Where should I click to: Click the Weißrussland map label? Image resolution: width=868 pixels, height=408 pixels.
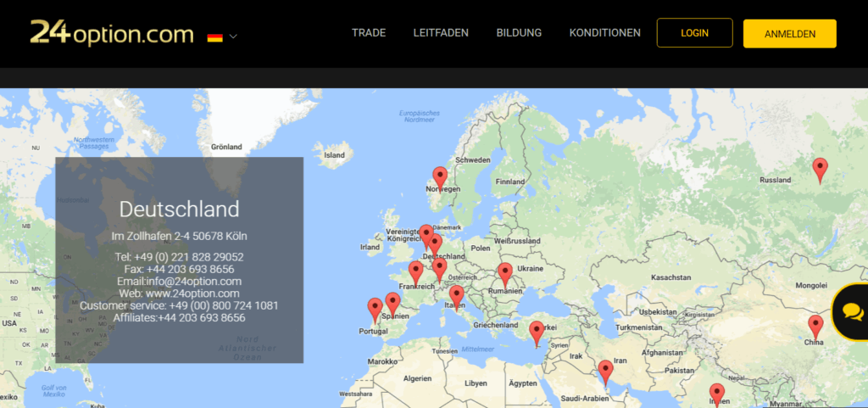(517, 242)
